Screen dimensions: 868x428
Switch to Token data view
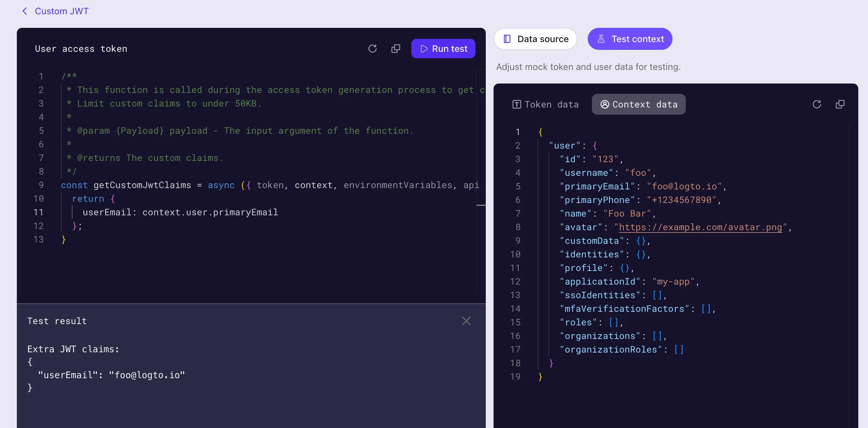(x=546, y=104)
